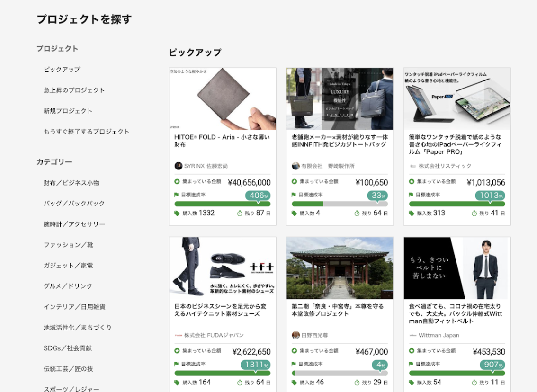
Task: Click 有限会社 野崎製作所 avatar icon
Action: coord(295,166)
